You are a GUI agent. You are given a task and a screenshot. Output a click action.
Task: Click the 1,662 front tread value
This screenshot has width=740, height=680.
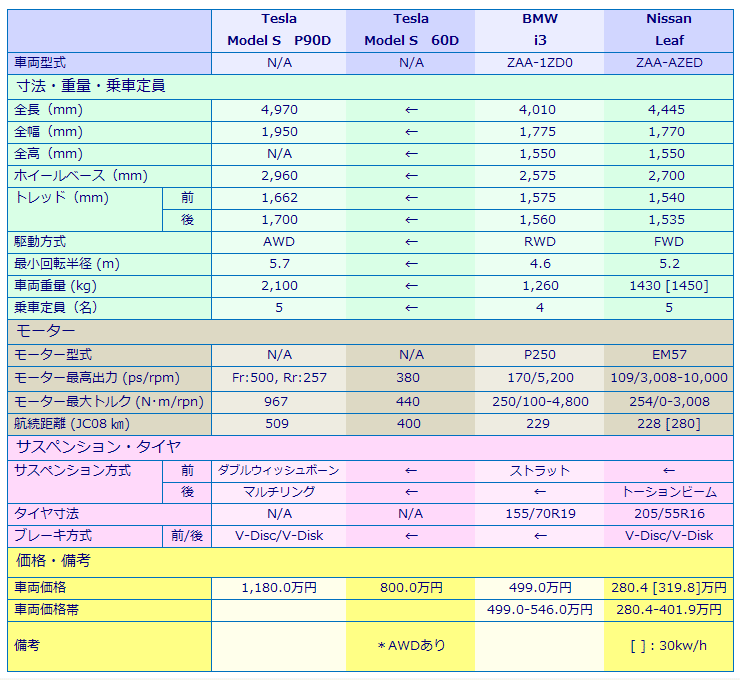pos(279,198)
